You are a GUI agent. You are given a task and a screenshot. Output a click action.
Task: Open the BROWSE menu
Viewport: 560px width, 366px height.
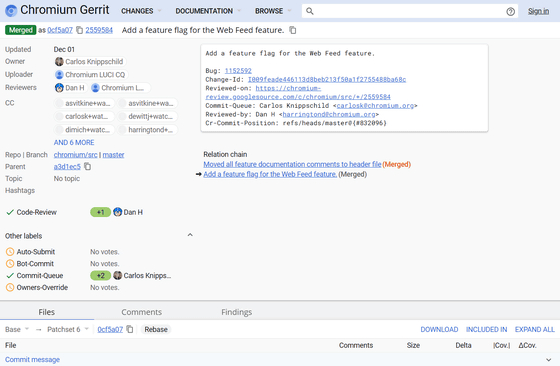coord(273,11)
